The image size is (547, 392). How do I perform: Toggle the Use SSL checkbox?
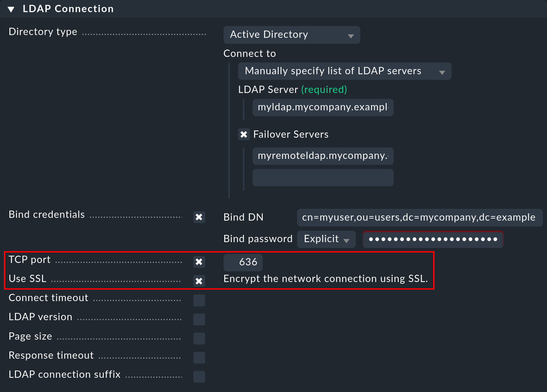pyautogui.click(x=199, y=281)
